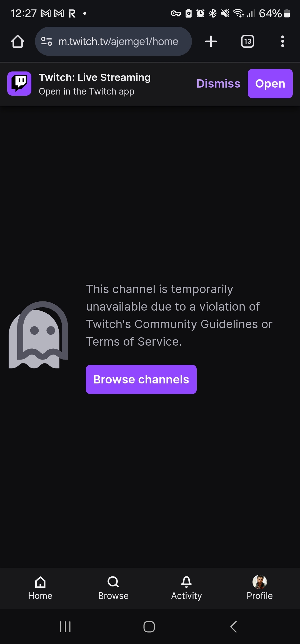Open the tab switcher showing 13 tabs
Image resolution: width=300 pixels, height=644 pixels.
pyautogui.click(x=247, y=41)
